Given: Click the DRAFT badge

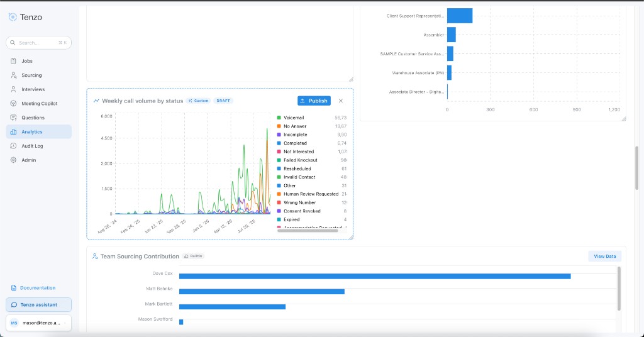Looking at the screenshot, I should click(x=223, y=101).
